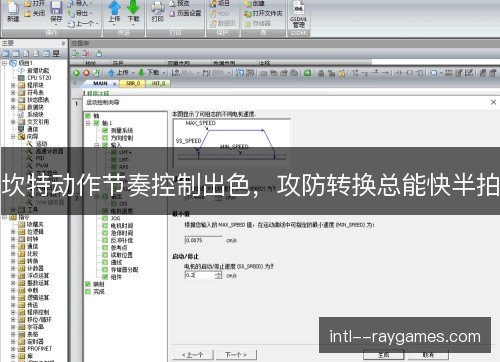500x362 pixels.
Task: Expand the 位逻辑 instruction folder
Action: point(13,232)
